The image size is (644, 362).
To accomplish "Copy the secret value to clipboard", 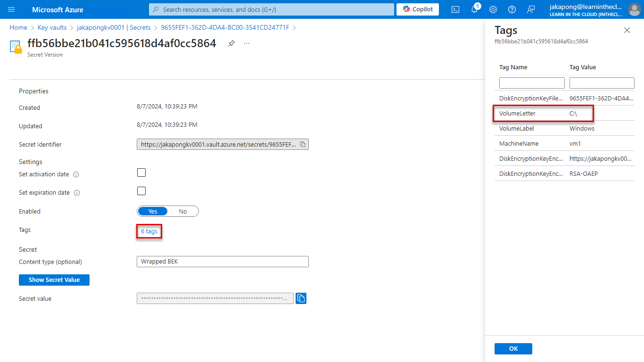I will (x=301, y=298).
